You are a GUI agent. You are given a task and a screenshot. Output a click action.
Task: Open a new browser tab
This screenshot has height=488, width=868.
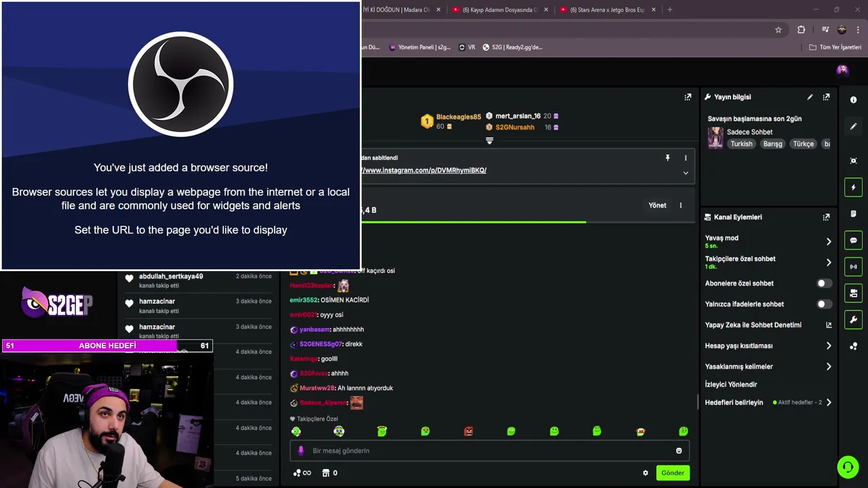[670, 9]
